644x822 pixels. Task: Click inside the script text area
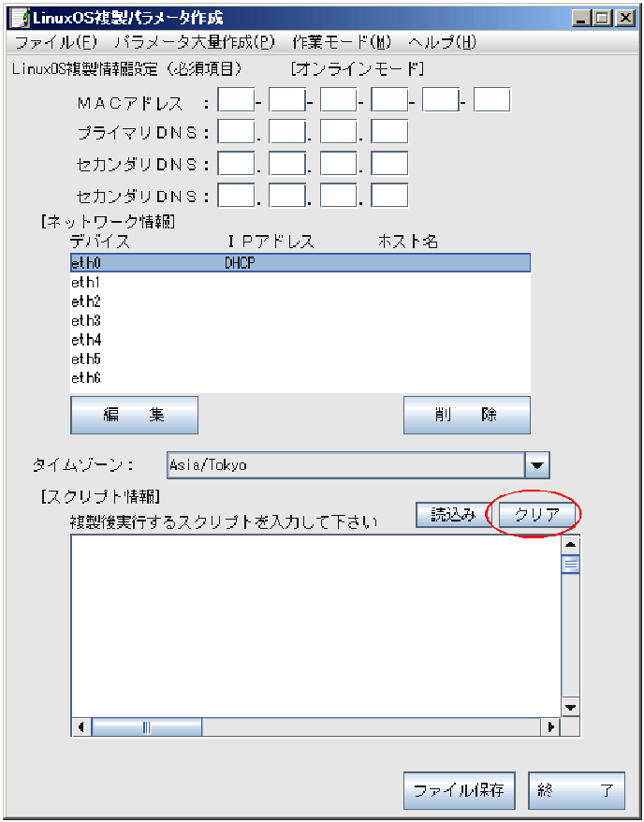316,626
